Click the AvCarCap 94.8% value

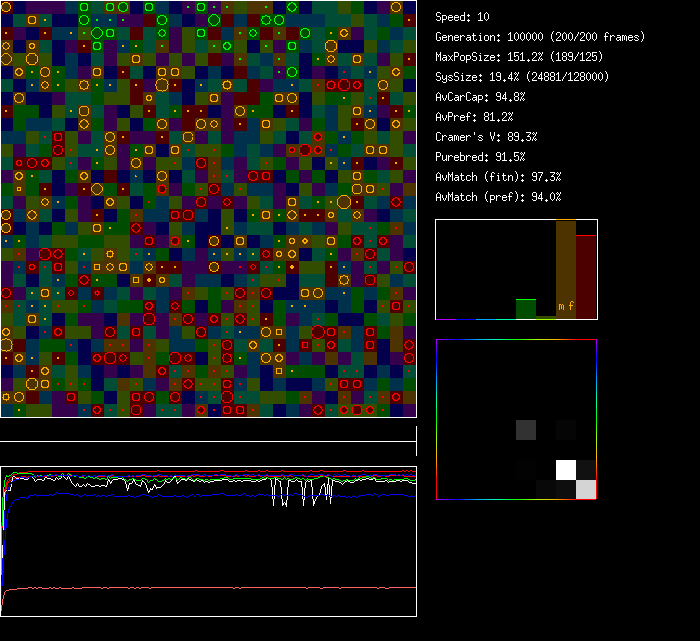[480, 97]
